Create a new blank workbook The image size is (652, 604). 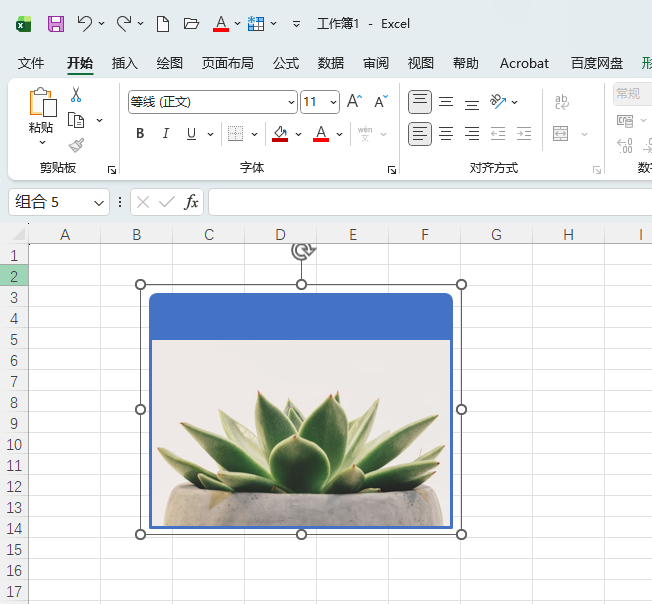point(163,24)
